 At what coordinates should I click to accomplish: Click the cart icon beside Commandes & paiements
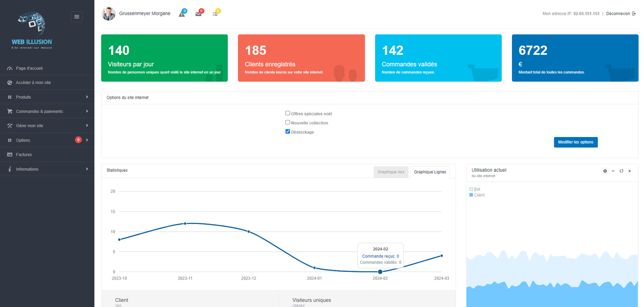10,111
